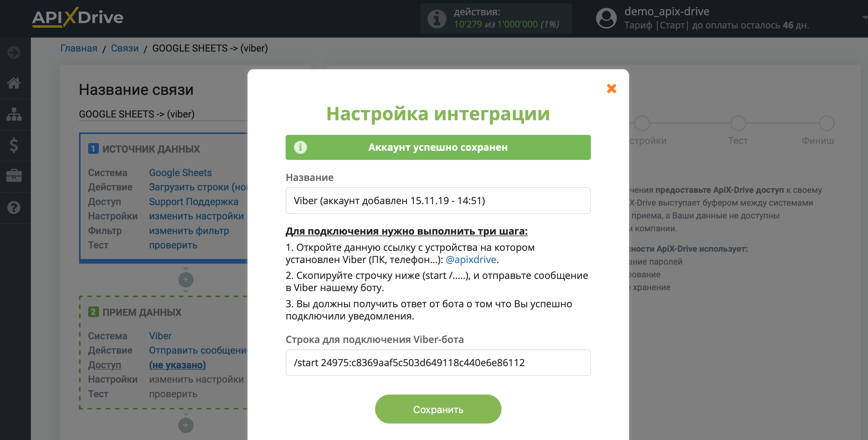Expand sidebar with the arrow icon
The height and width of the screenshot is (440, 868).
(14, 52)
